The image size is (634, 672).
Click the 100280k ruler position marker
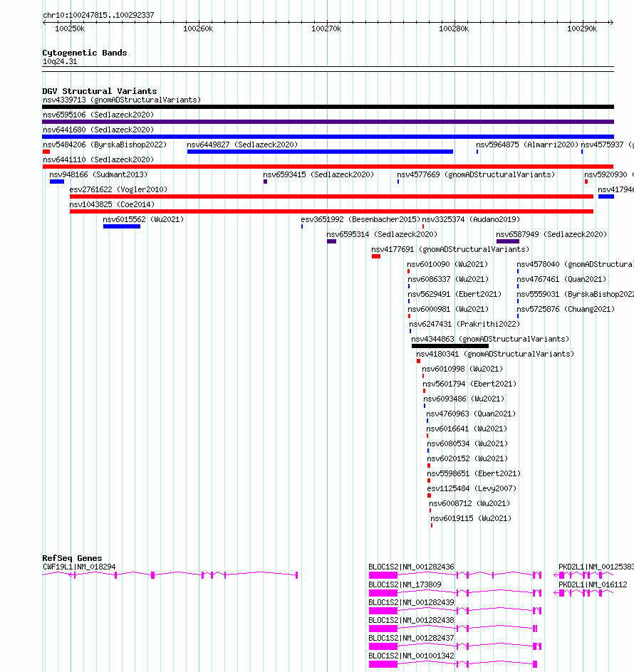[x=454, y=28]
